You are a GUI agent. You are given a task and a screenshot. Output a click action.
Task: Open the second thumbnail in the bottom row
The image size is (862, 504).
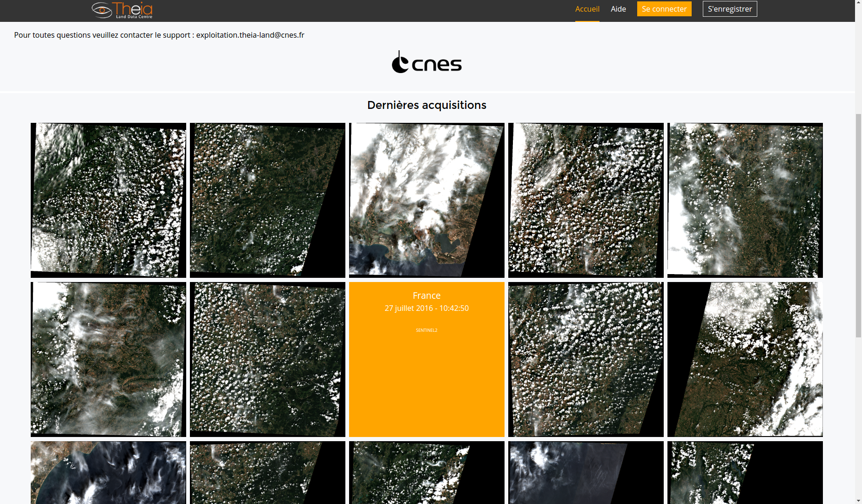click(268, 472)
